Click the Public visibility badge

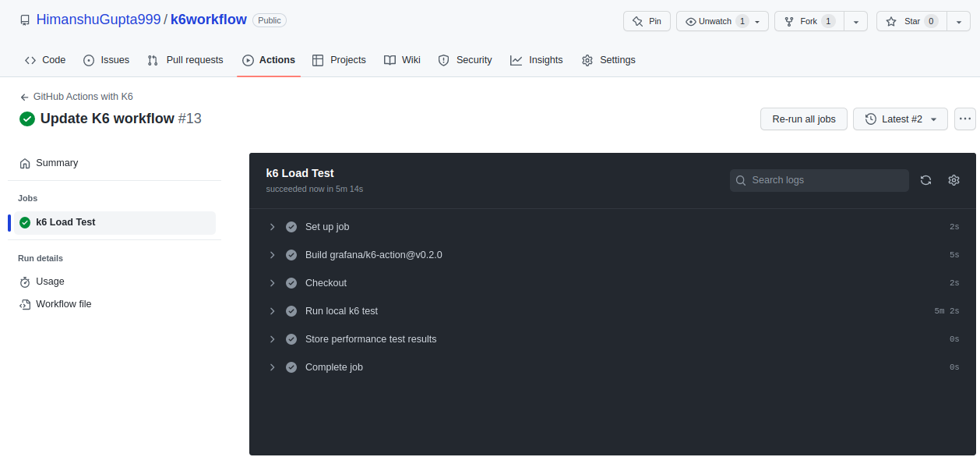(x=270, y=20)
